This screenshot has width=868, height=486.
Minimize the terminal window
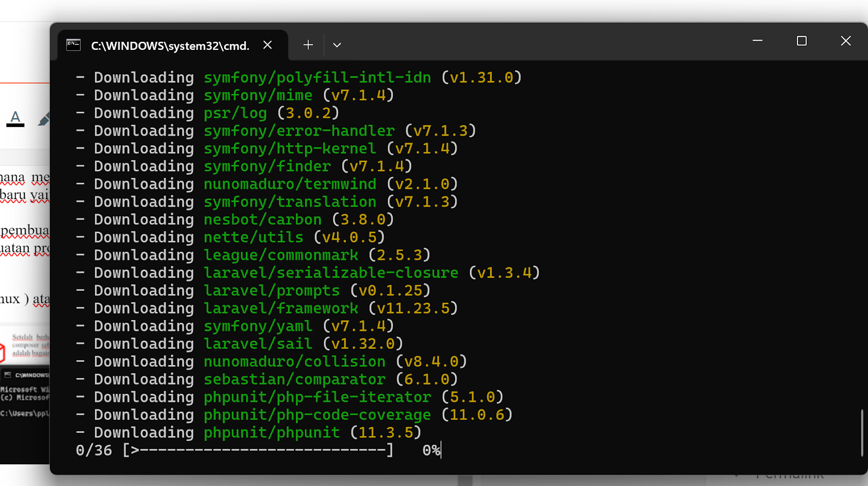point(758,41)
